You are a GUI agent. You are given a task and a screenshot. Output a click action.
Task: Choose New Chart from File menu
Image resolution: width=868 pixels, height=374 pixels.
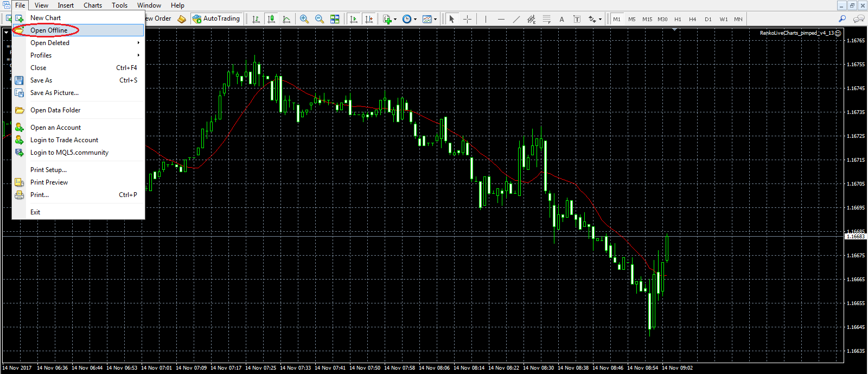pyautogui.click(x=78, y=18)
